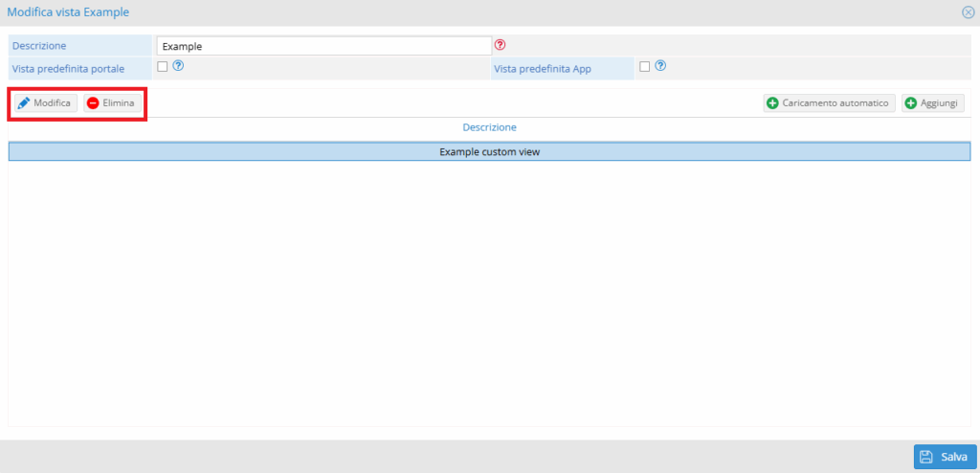Click the red help icon beside the Descrizione field

[500, 45]
